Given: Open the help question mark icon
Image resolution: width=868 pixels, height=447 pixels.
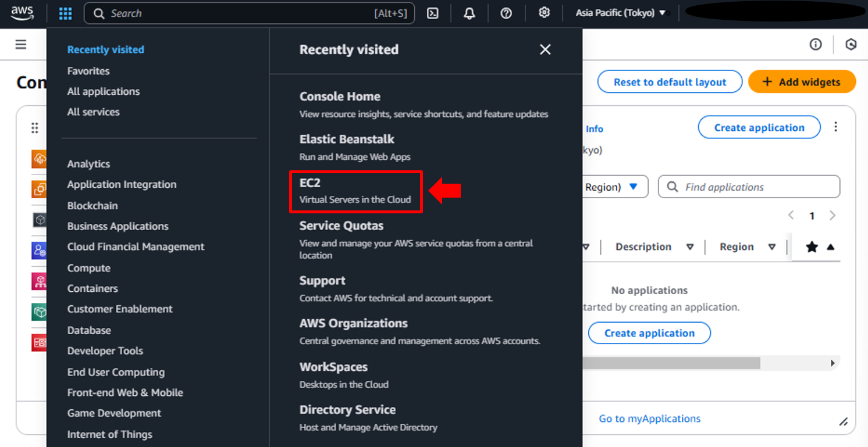Looking at the screenshot, I should 506,13.
